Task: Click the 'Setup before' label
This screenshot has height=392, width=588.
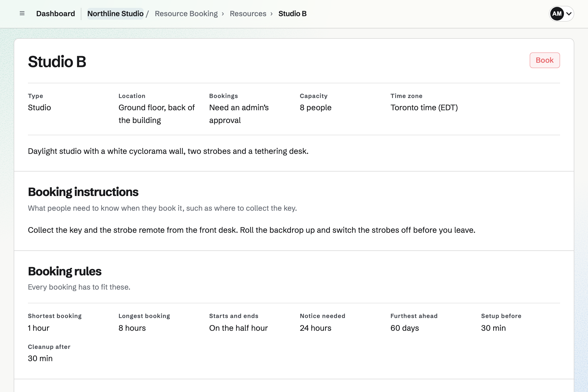Action: [501, 316]
